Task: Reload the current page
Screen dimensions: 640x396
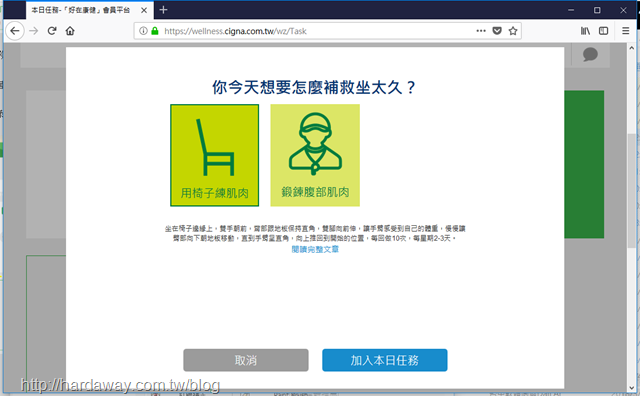Action: tap(52, 31)
